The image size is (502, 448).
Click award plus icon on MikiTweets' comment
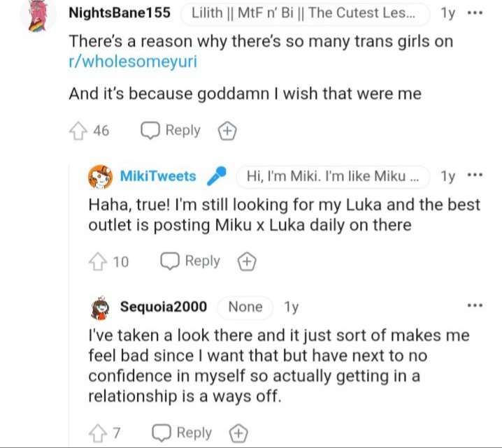pos(246,261)
